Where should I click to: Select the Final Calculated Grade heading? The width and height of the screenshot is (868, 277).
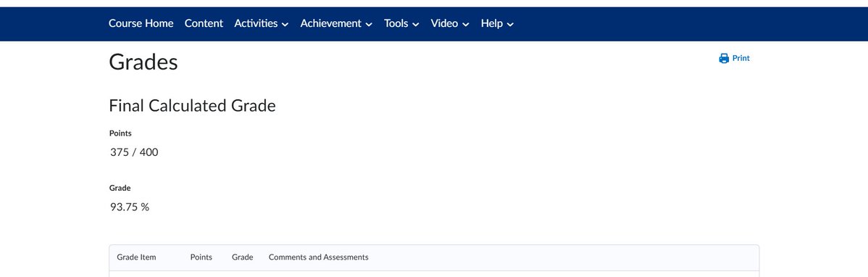point(192,105)
